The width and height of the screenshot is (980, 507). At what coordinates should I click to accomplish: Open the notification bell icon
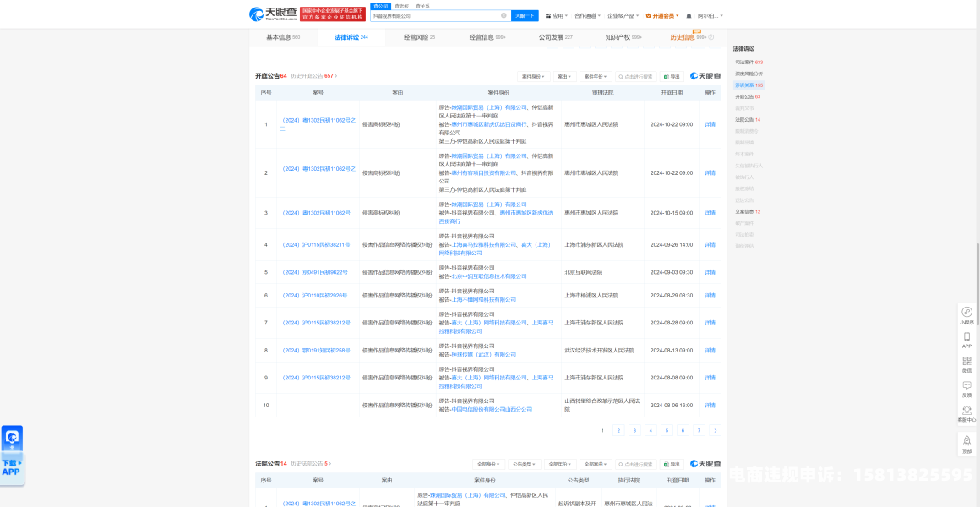pyautogui.click(x=689, y=15)
